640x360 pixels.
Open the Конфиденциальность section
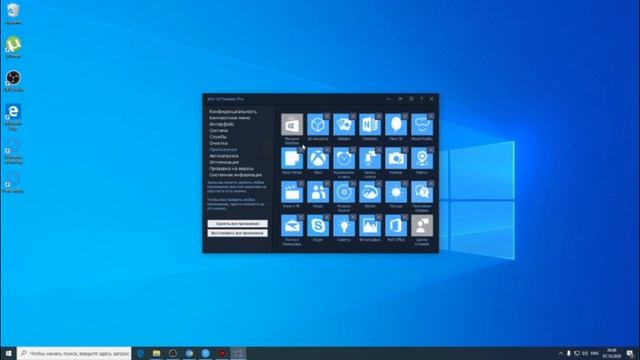pyautogui.click(x=233, y=111)
